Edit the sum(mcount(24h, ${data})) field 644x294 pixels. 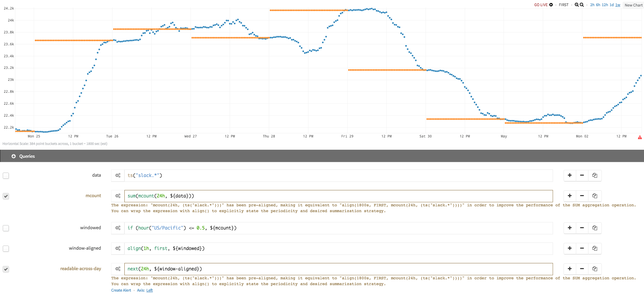[x=338, y=196]
